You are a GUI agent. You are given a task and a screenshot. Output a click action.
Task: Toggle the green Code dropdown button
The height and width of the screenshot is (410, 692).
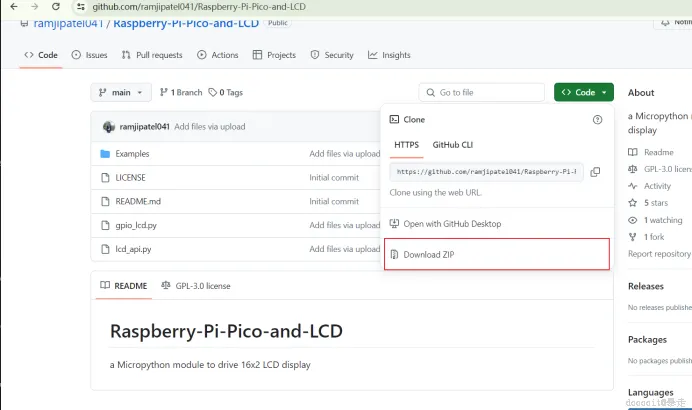click(x=583, y=92)
